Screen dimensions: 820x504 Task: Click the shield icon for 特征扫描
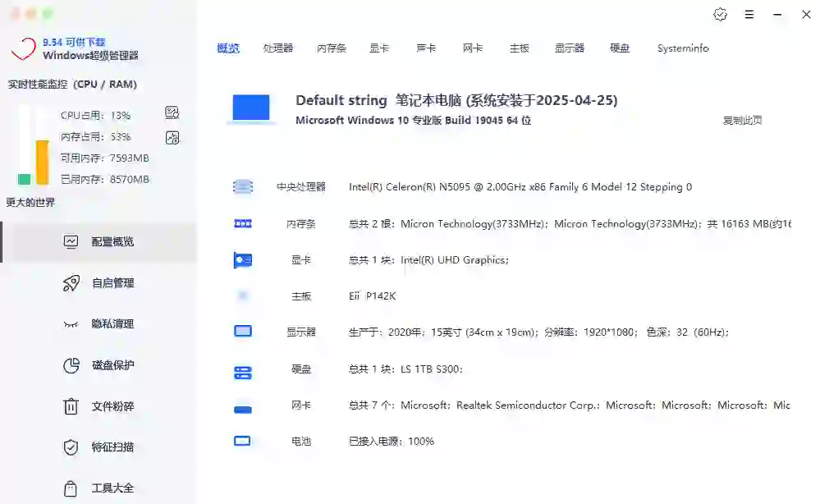(71, 447)
